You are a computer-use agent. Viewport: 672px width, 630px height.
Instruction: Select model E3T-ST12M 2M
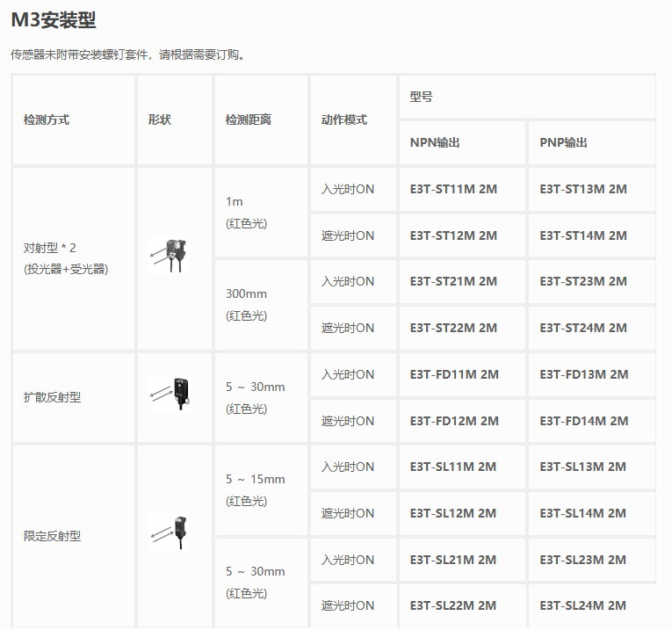pyautogui.click(x=453, y=235)
